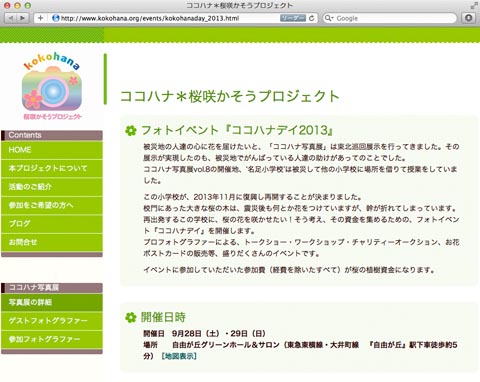Click the 開催日時 heading
480x382 pixels.
pos(163,317)
